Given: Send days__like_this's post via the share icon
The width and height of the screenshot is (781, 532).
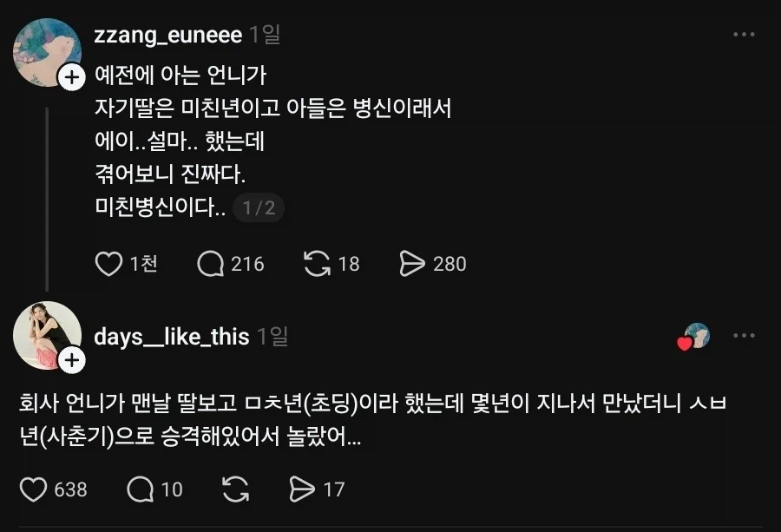Looking at the screenshot, I should [304, 488].
